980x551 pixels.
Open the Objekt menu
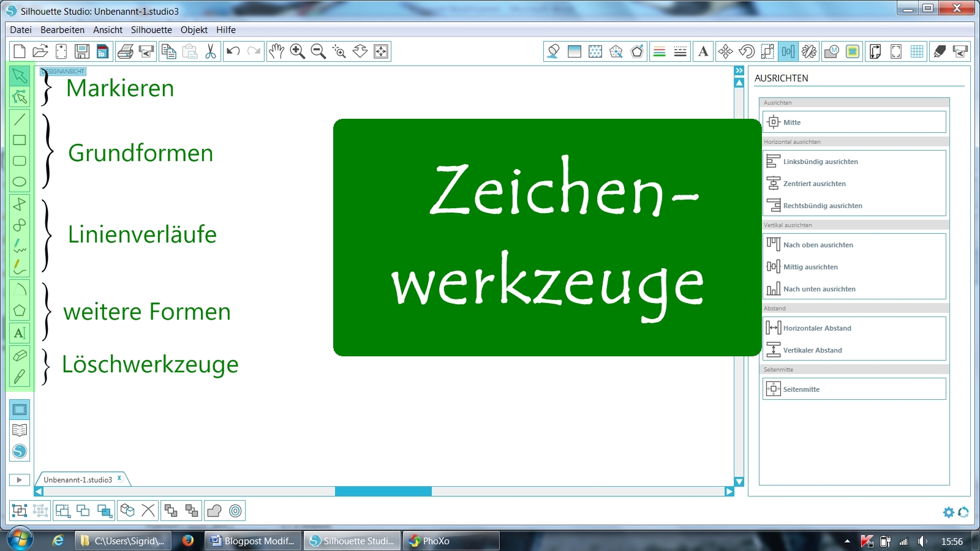(194, 29)
